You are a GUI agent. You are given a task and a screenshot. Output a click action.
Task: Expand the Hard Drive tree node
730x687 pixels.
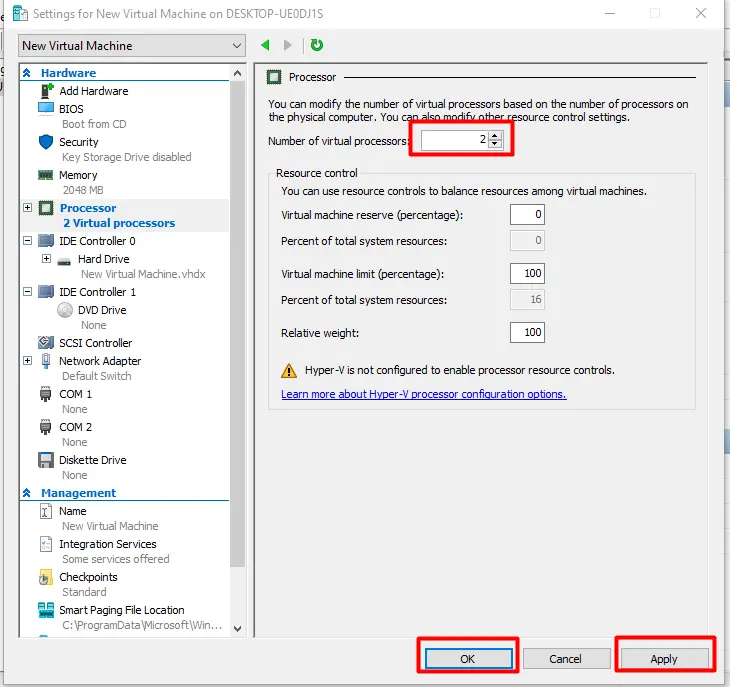pyautogui.click(x=46, y=258)
